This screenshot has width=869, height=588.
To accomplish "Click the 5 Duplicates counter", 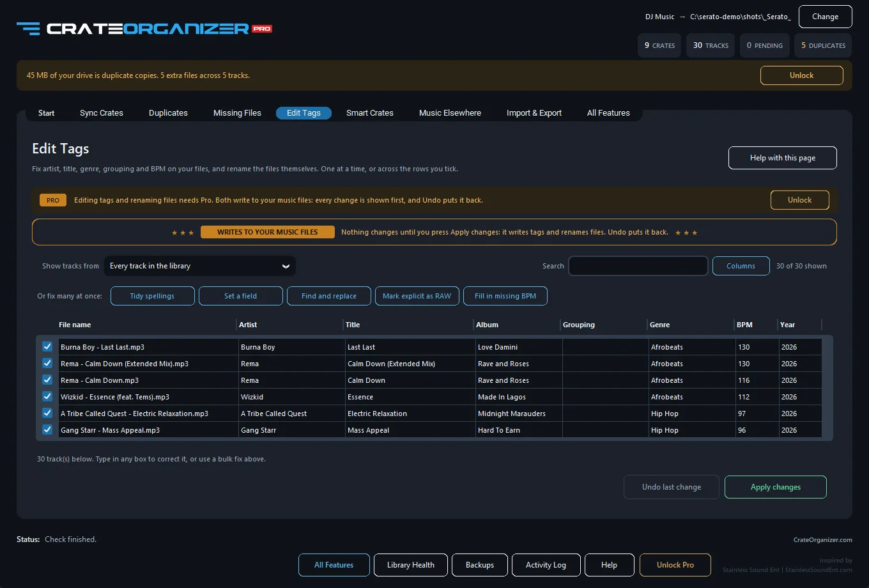I will pyautogui.click(x=823, y=45).
